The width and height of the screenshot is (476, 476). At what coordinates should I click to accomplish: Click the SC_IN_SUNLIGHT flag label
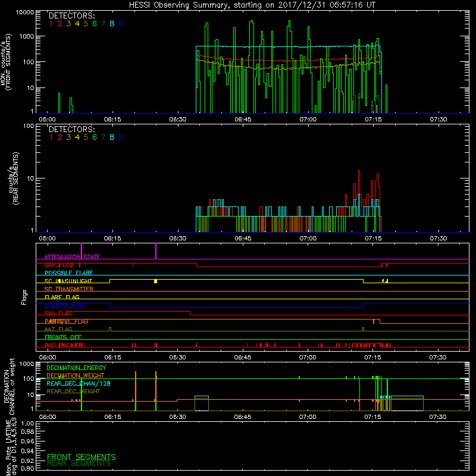(68, 281)
